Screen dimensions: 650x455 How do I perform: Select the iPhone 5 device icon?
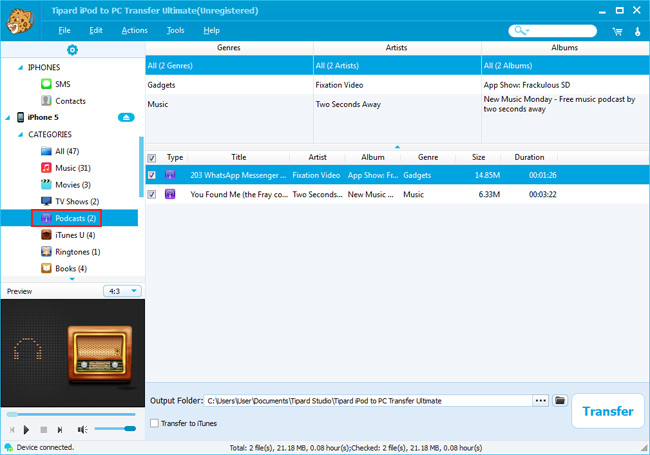coord(20,117)
